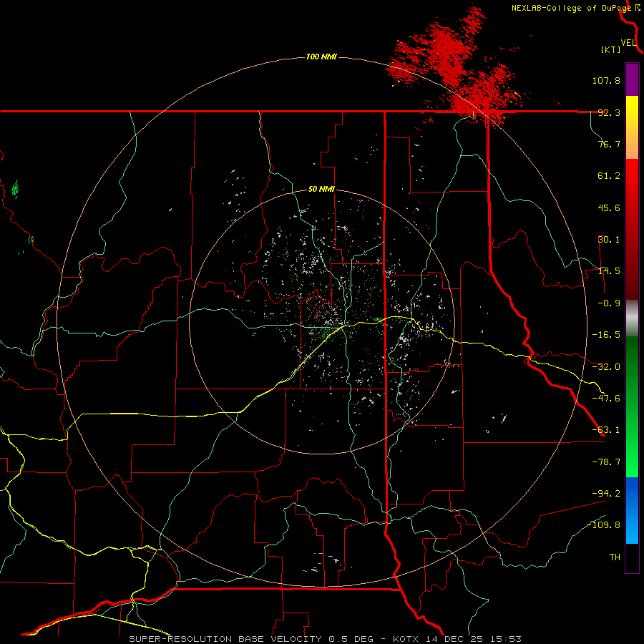Viewport: 644px width, 644px height.
Task: Click the -47.6 velocity scale value
Action: 606,399
